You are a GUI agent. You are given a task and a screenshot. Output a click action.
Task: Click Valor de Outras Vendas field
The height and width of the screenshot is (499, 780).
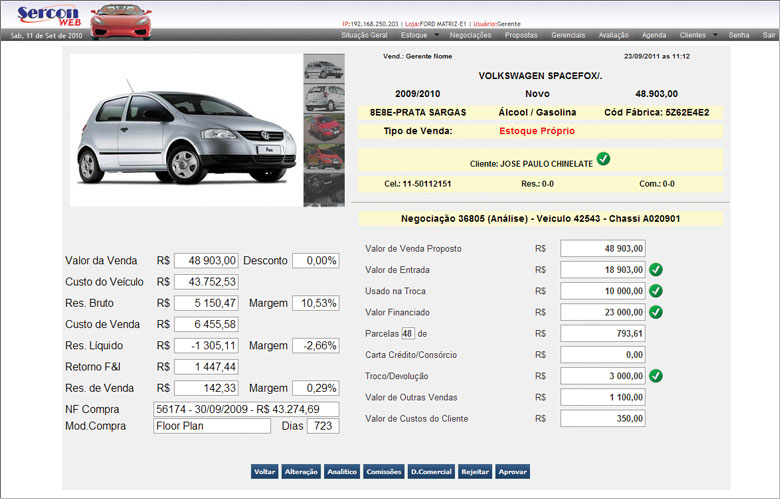coord(603,397)
